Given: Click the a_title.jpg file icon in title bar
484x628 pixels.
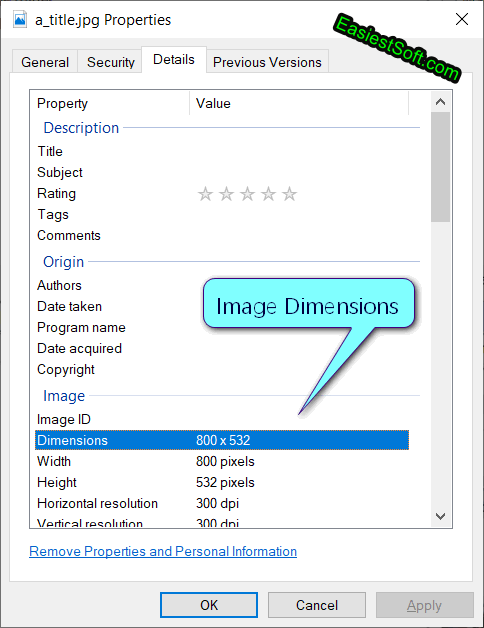Looking at the screenshot, I should tap(20, 20).
